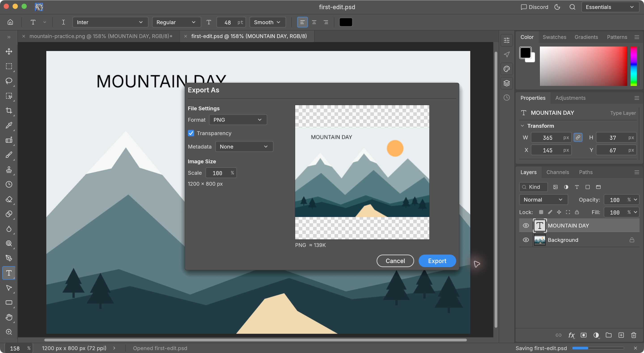
Task: Open the Essentials workspace dropdown
Action: 610,7
